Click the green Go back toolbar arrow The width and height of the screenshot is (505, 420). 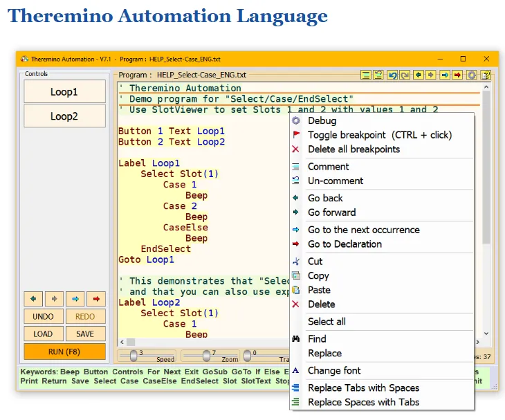(419, 75)
